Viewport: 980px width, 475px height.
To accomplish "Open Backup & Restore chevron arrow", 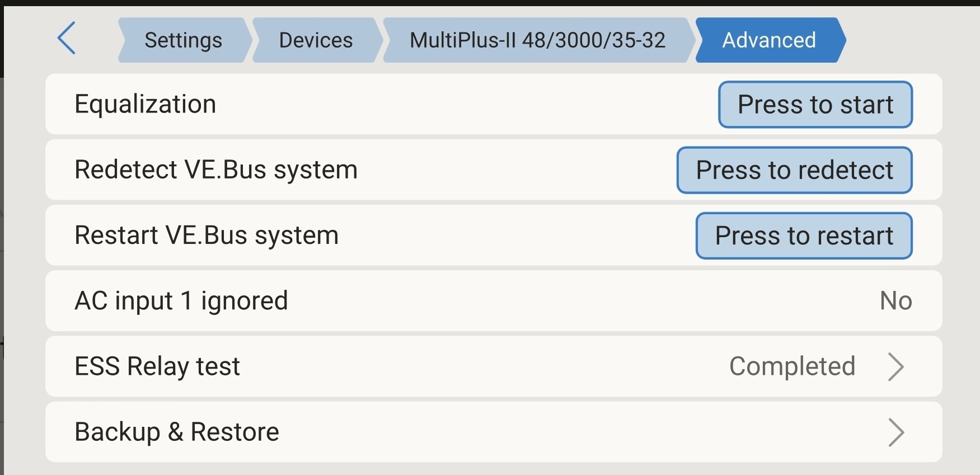I will click(895, 432).
